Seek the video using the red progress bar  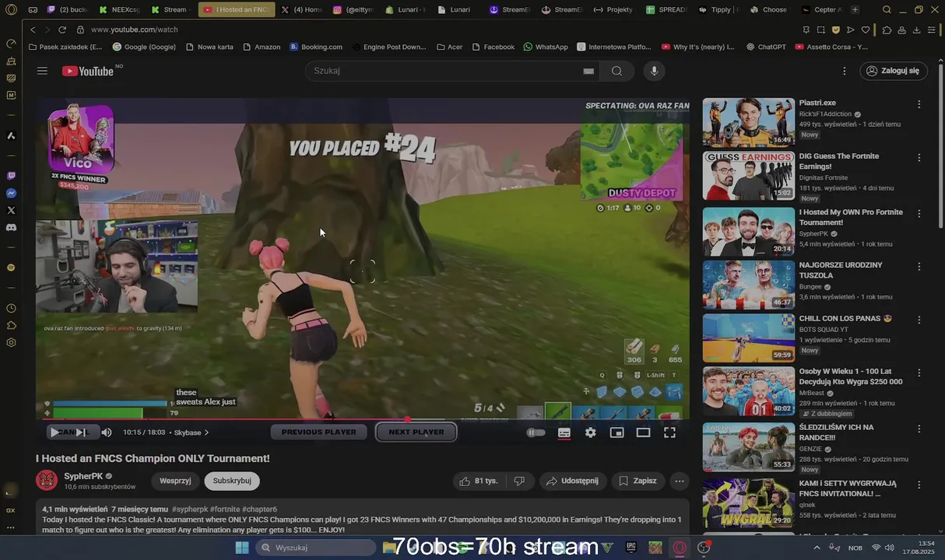(x=362, y=419)
